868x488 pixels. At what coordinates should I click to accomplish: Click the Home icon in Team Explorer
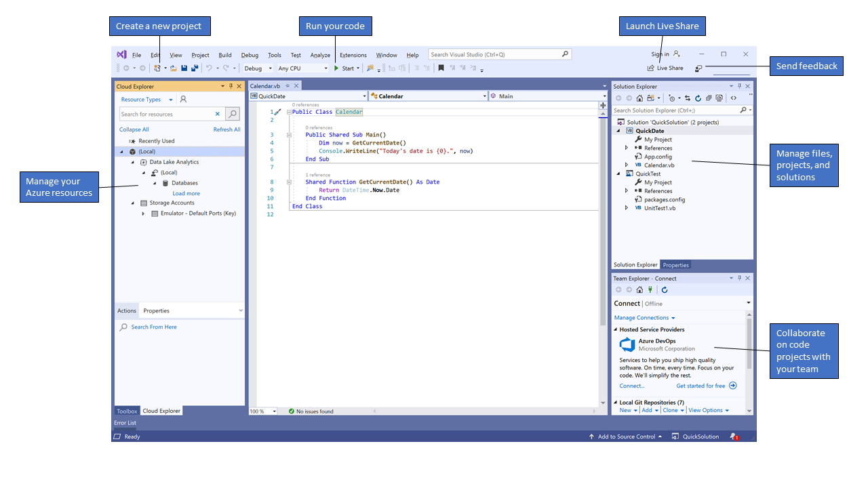(x=639, y=289)
